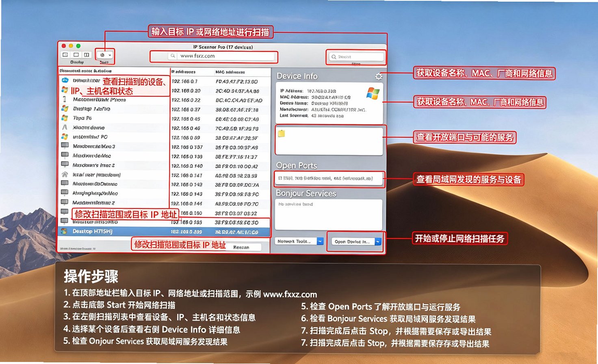Click the Tape Pc device name
Viewport: 598px width, 364px height.
(x=82, y=118)
